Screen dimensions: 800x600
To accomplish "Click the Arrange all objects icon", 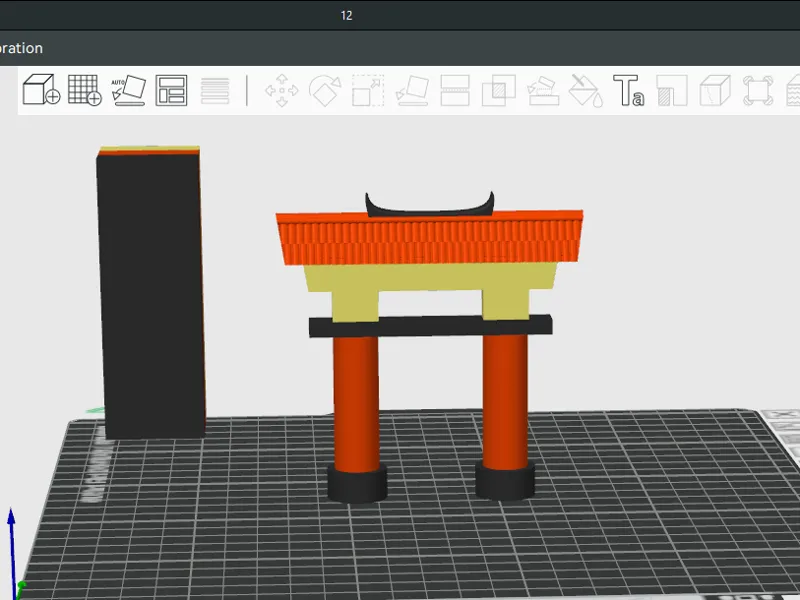I will tap(171, 90).
